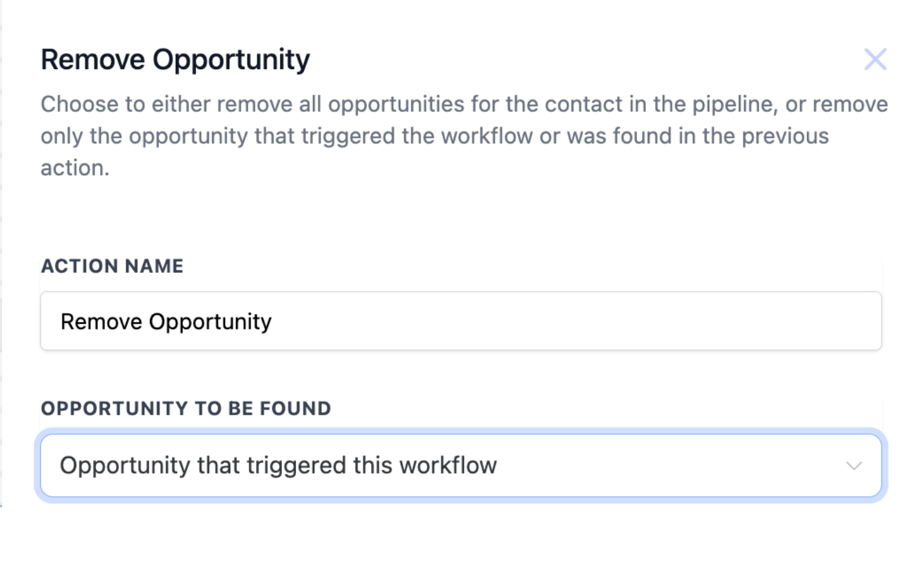920x588 pixels.
Task: Click empty right end of Action Name field
Action: 808,321
